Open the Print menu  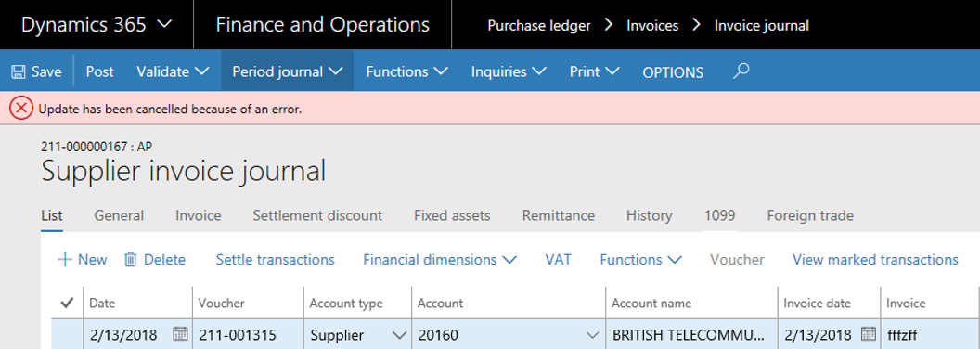(x=594, y=71)
